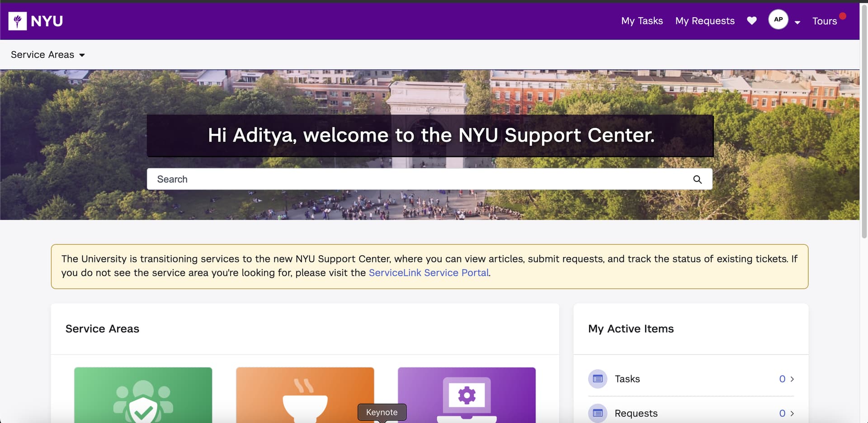
Task: Click the NYU torch logo
Action: tap(18, 21)
